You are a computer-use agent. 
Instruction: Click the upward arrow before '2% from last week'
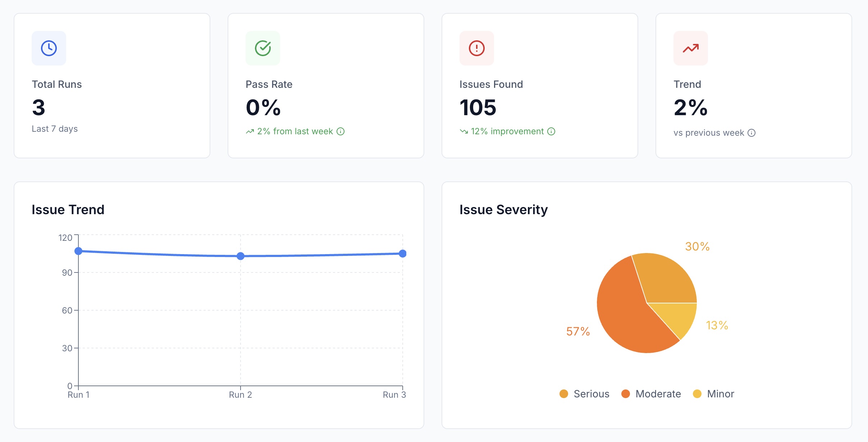point(250,131)
